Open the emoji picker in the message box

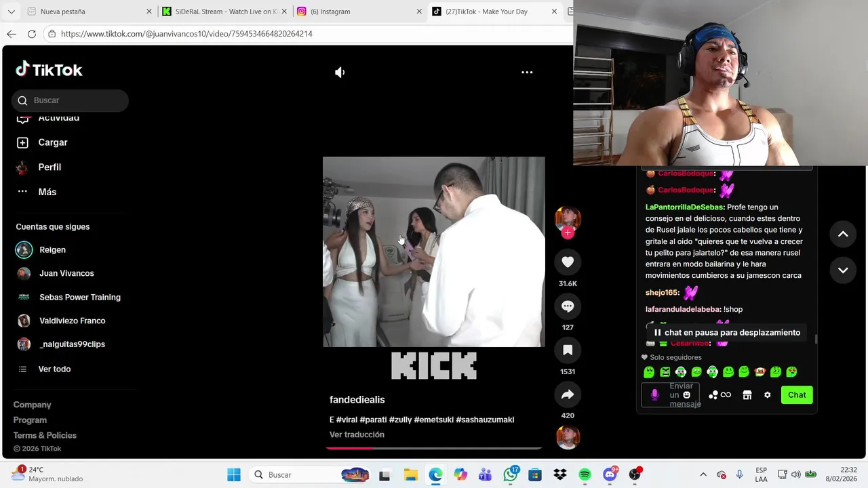pyautogui.click(x=686, y=395)
